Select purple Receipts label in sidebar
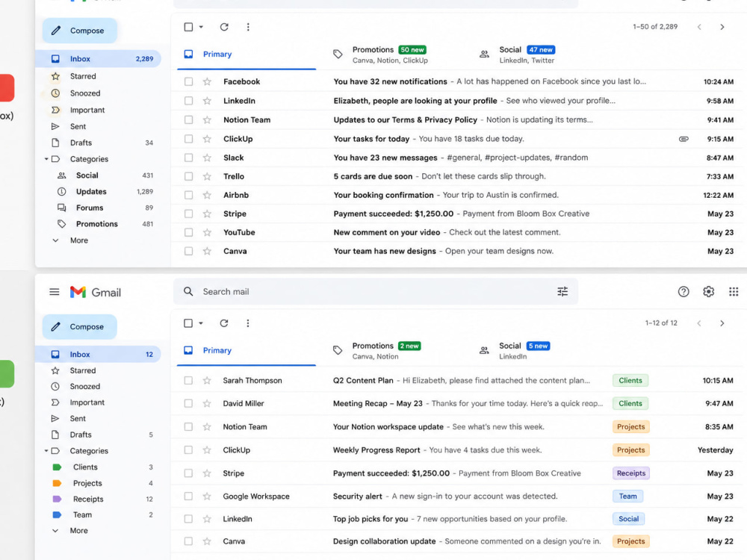 pyautogui.click(x=102, y=499)
